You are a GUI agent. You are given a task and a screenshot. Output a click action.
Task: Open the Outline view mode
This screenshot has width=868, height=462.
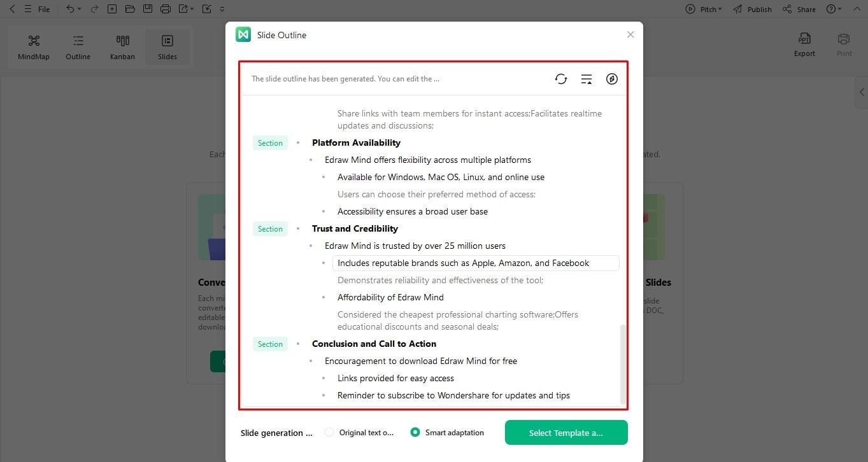click(78, 48)
